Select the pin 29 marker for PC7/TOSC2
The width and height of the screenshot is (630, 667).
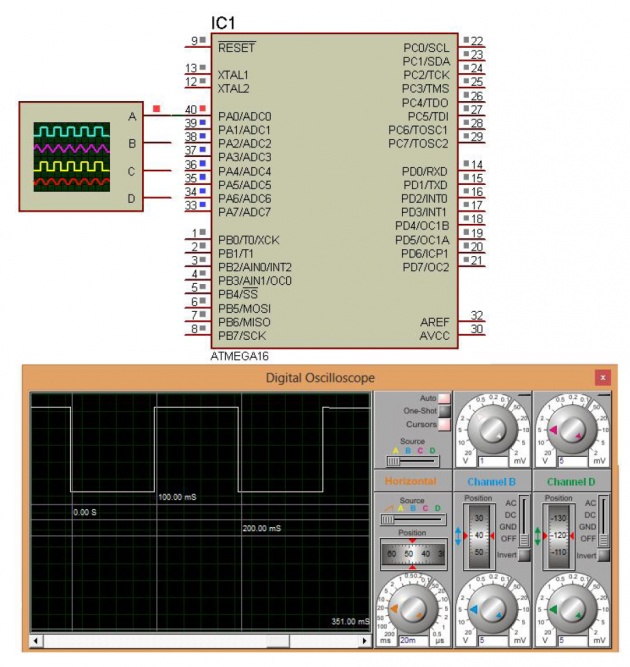pyautogui.click(x=466, y=136)
